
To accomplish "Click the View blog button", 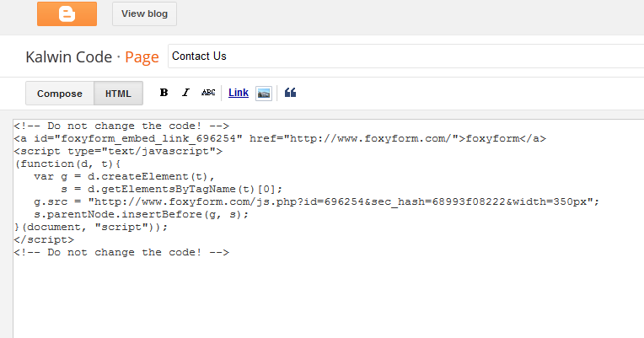I will tap(144, 13).
